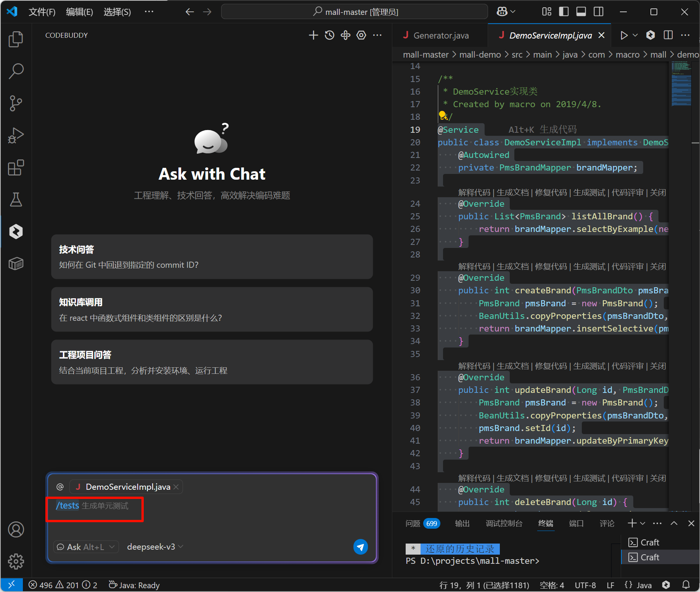Image resolution: width=700 pixels, height=592 pixels.
Task: Remove DemoServiceImpl.java from chat context
Action: pyautogui.click(x=176, y=487)
